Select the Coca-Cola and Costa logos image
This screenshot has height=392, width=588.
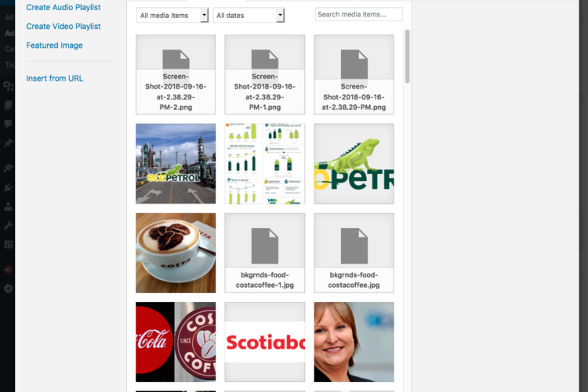(176, 342)
